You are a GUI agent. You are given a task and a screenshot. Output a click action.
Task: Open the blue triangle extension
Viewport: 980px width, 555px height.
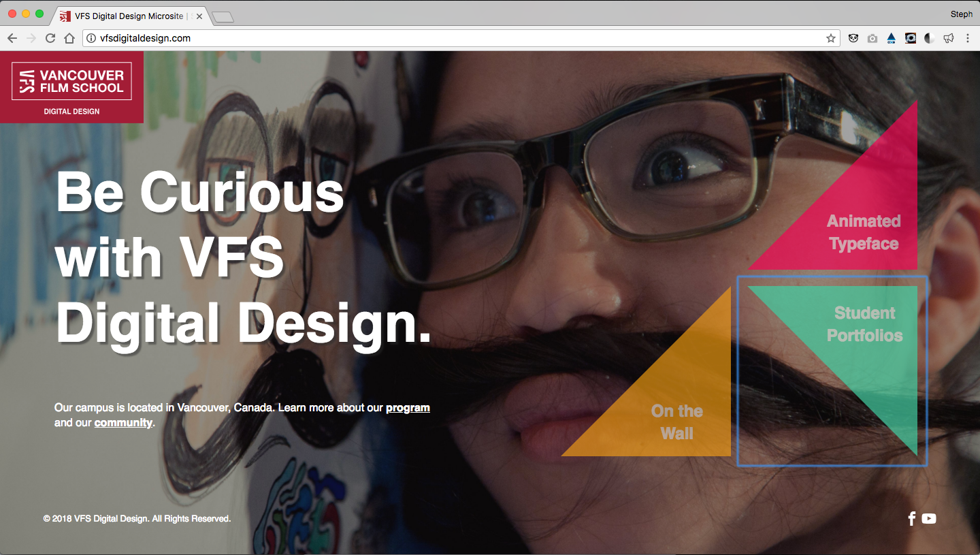(892, 39)
